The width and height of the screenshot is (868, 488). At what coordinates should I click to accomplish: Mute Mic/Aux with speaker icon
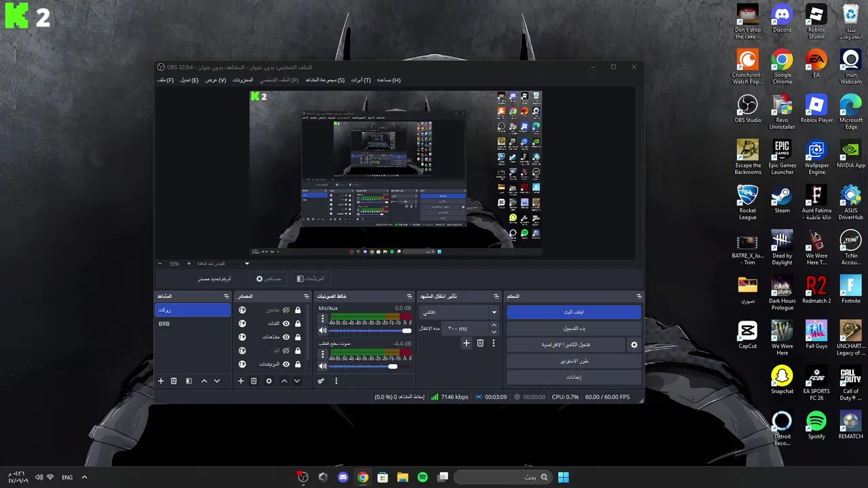[x=323, y=330]
